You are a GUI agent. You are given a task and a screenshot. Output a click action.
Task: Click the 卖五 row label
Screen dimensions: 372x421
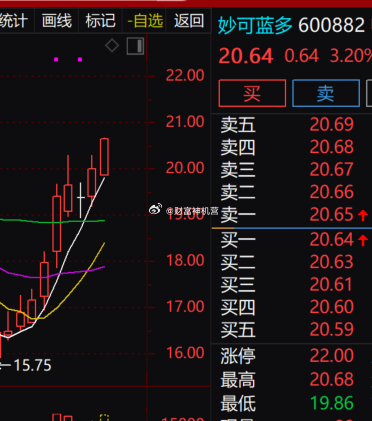(238, 125)
